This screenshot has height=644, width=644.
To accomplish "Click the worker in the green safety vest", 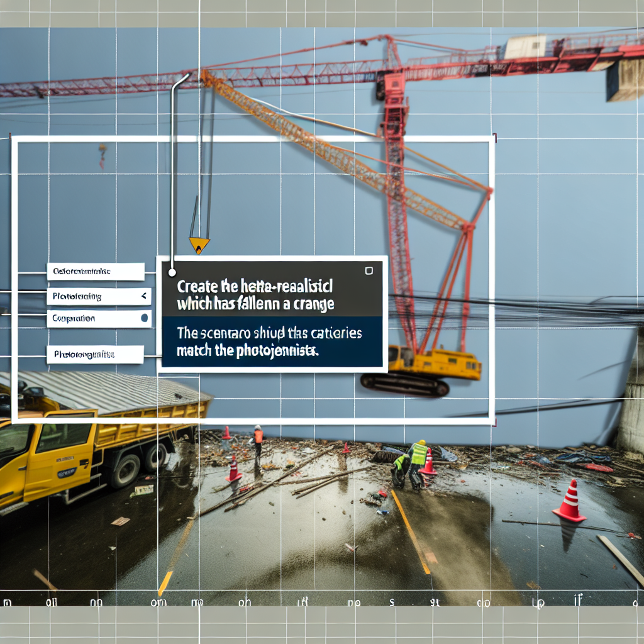I will 416,461.
